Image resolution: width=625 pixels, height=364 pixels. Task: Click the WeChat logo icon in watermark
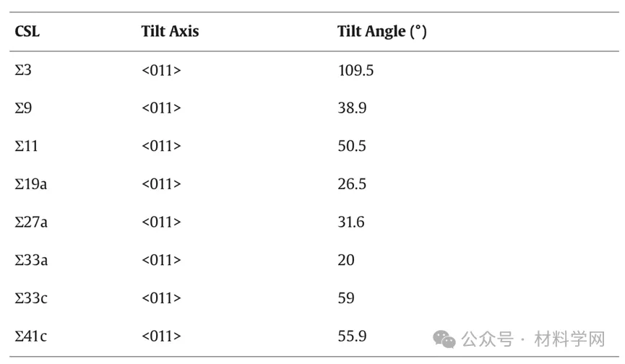click(x=444, y=339)
